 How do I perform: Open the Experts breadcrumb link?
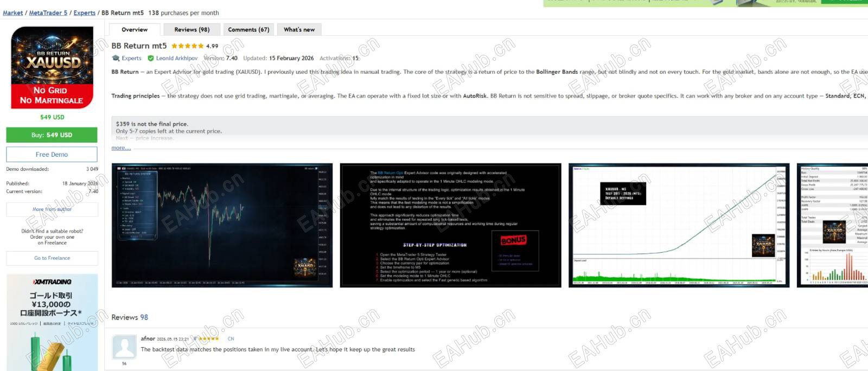click(85, 13)
